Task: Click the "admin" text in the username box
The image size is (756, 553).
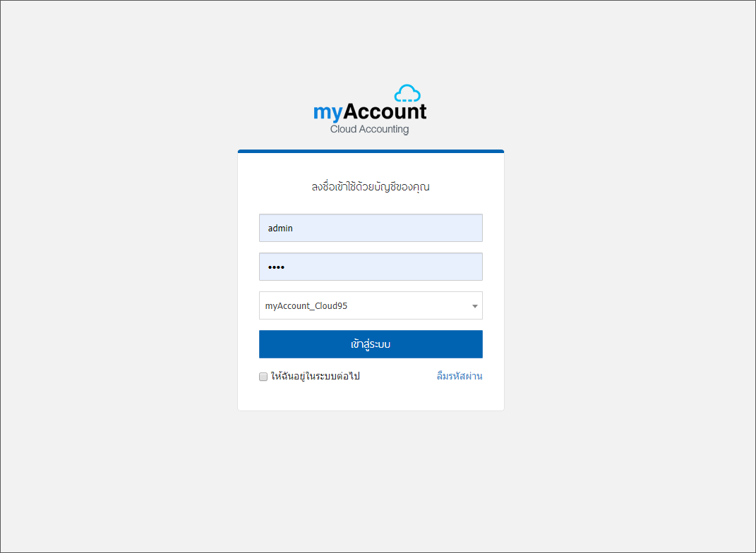Action: tap(280, 229)
